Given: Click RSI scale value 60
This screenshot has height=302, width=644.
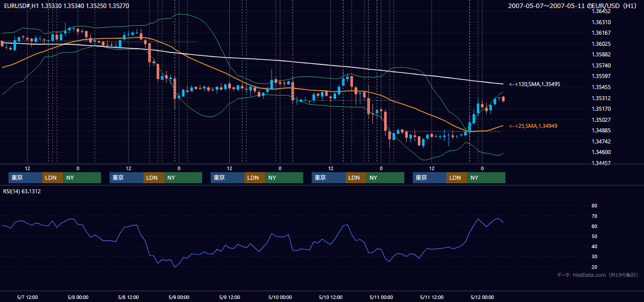Looking at the screenshot, I should coord(594,226).
